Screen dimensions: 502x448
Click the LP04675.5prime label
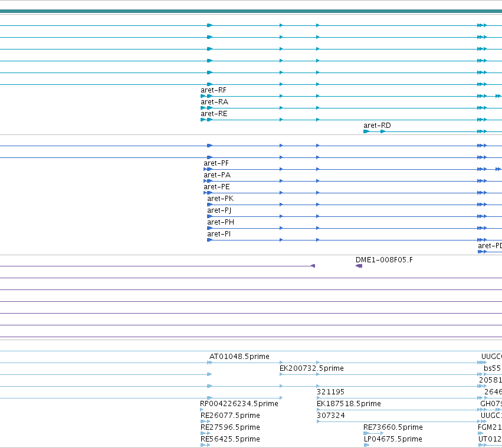pos(393,439)
